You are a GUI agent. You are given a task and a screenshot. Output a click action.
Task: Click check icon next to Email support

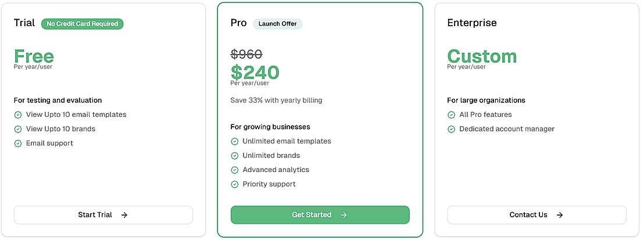pos(18,144)
